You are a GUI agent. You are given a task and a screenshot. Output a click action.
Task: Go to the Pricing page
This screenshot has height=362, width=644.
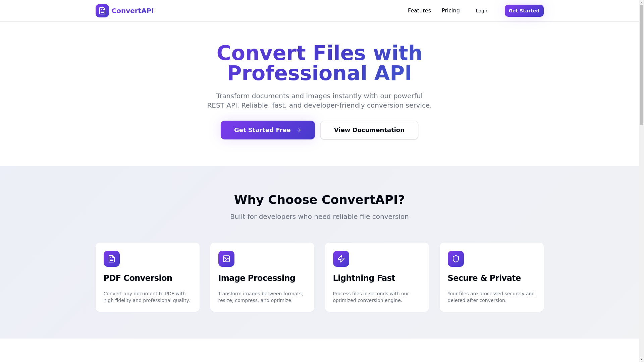pyautogui.click(x=450, y=11)
